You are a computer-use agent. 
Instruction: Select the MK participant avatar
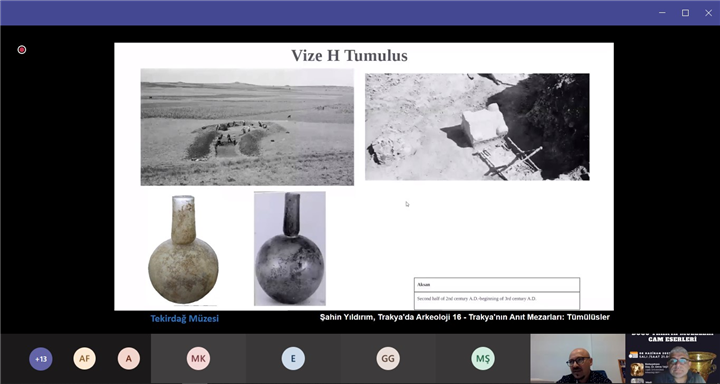[198, 359]
